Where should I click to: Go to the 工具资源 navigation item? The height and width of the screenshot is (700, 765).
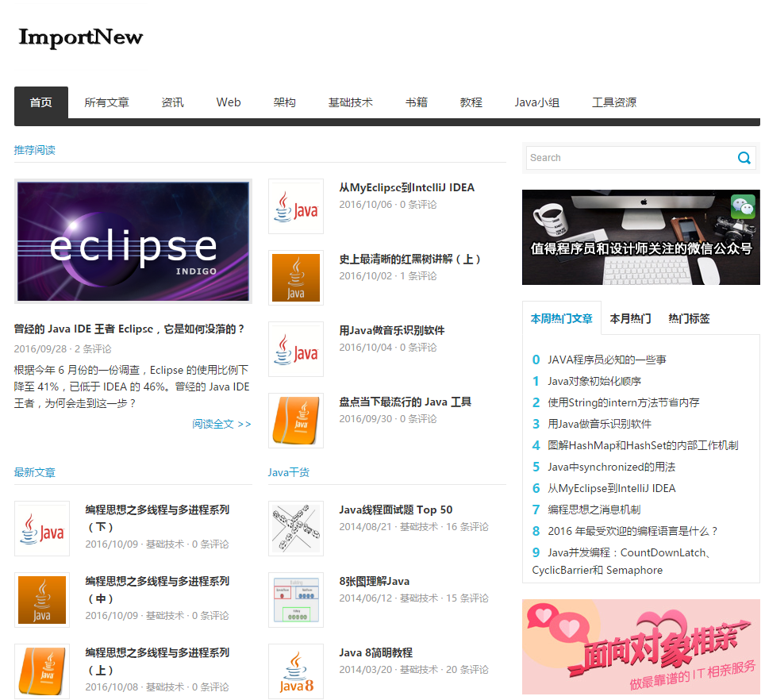pyautogui.click(x=614, y=102)
